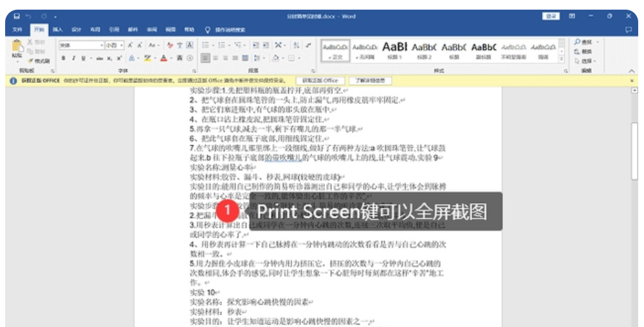Toggle bold formatting

click(x=64, y=58)
